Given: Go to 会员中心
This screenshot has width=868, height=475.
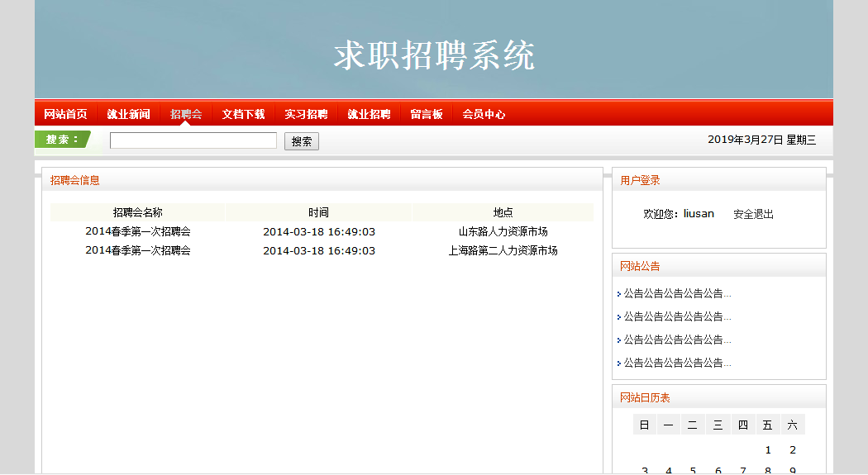Looking at the screenshot, I should 484,114.
